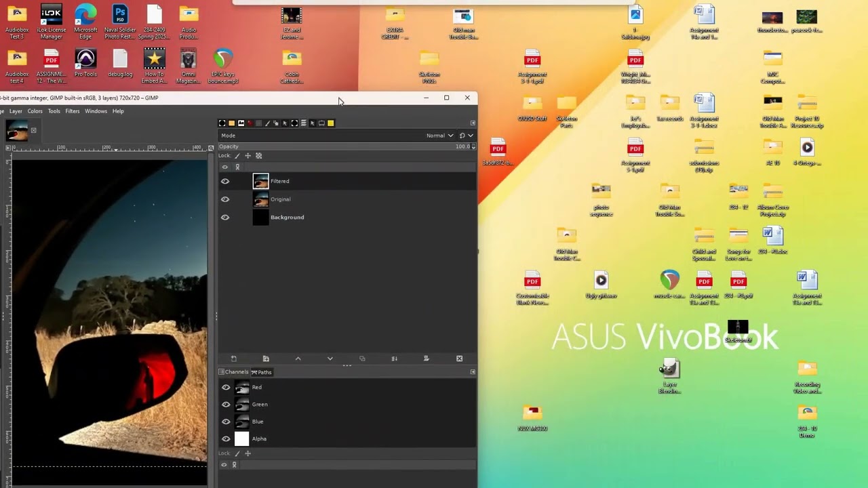Toggle lock position of the layer

click(248, 156)
